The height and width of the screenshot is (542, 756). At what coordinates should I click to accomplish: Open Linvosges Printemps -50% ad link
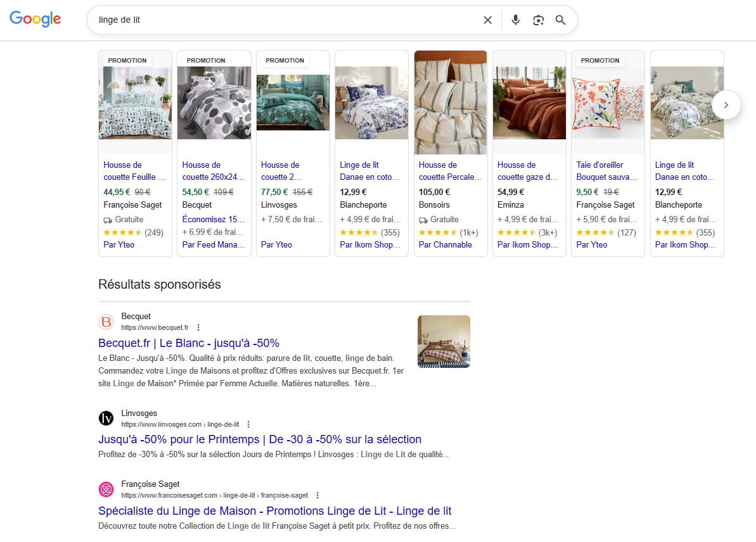tap(260, 439)
